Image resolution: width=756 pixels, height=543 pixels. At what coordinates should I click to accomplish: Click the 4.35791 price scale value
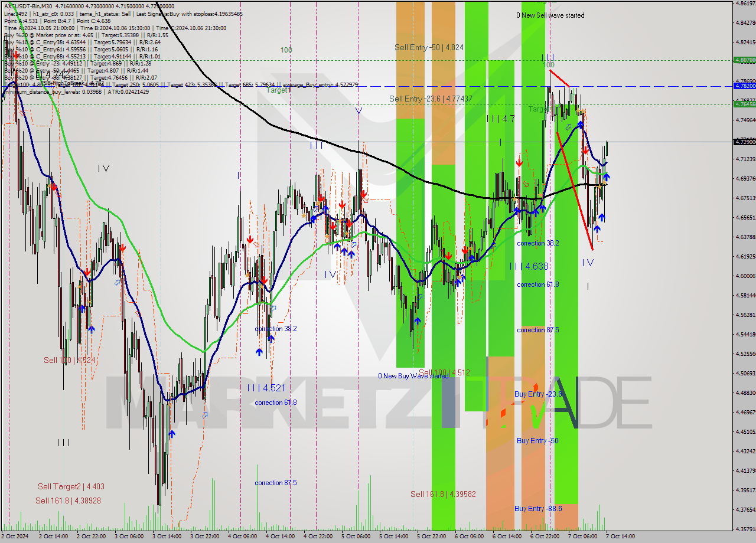pyautogui.click(x=746, y=529)
